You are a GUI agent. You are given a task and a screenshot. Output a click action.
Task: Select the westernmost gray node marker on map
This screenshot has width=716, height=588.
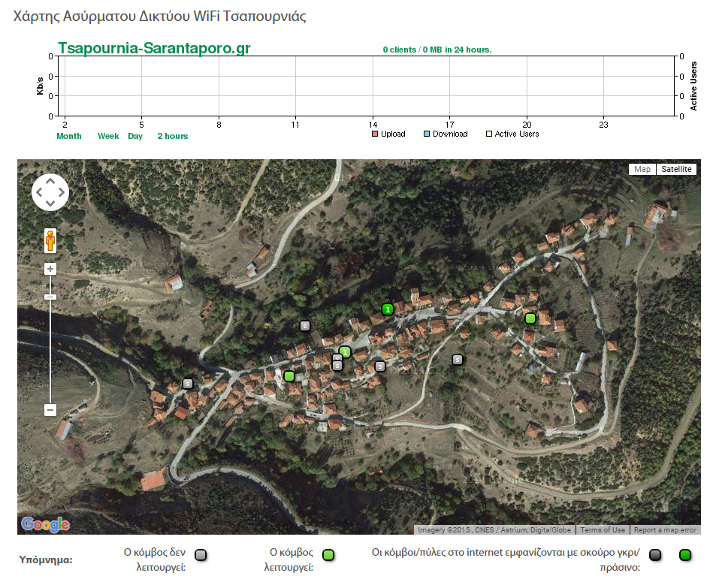click(188, 384)
